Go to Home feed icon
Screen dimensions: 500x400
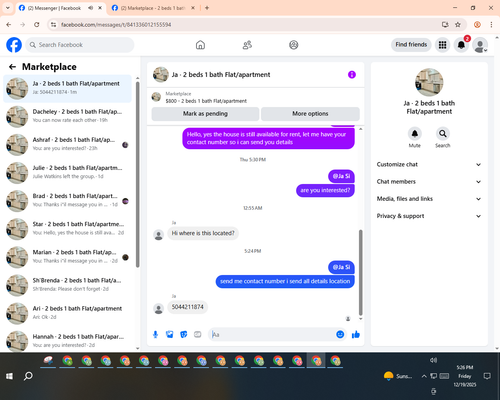(200, 45)
